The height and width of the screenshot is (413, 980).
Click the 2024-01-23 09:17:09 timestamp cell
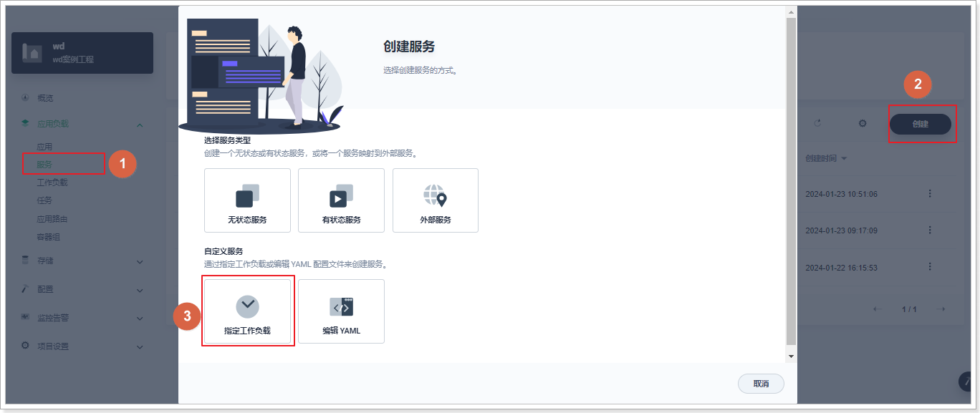(x=841, y=230)
